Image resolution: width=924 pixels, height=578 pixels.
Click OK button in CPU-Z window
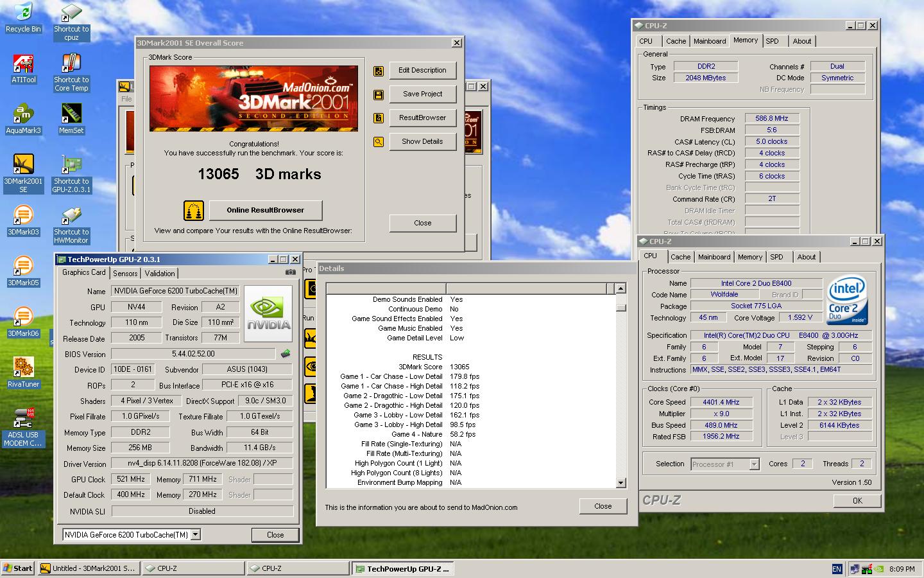point(857,500)
